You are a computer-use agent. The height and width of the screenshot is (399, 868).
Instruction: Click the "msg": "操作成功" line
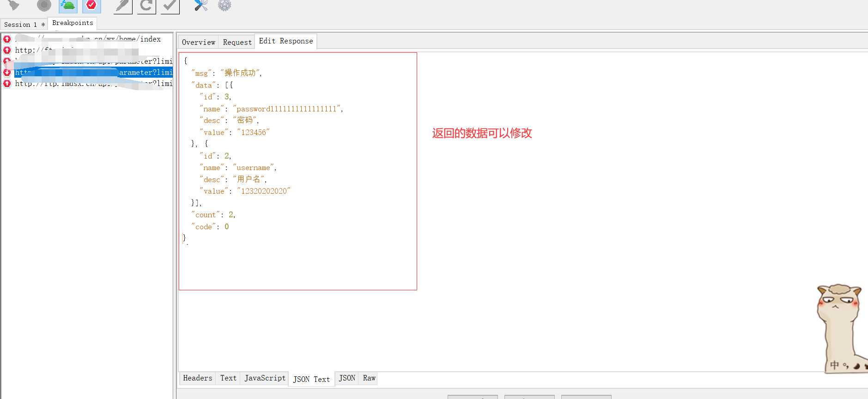pyautogui.click(x=227, y=73)
